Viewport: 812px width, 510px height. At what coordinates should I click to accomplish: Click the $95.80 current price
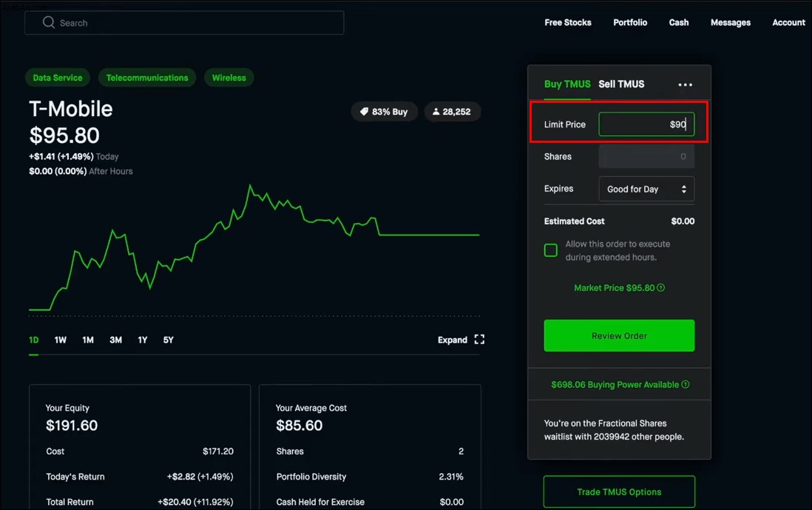64,135
